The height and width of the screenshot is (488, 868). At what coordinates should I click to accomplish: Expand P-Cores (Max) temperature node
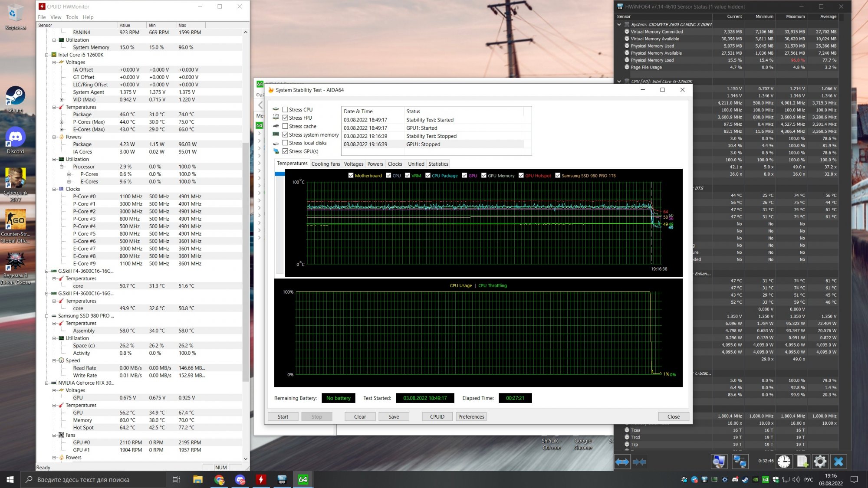click(x=62, y=122)
